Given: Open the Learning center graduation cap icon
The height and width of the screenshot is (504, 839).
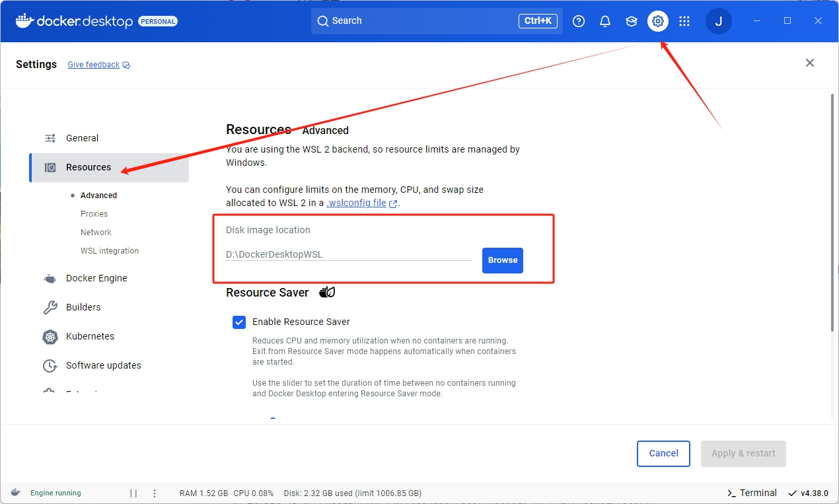Looking at the screenshot, I should coord(632,21).
